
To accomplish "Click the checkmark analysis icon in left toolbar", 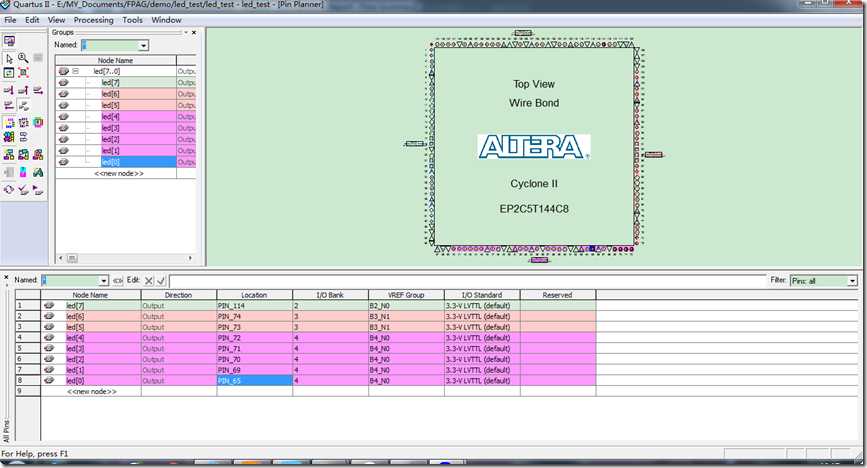I will pos(23,190).
